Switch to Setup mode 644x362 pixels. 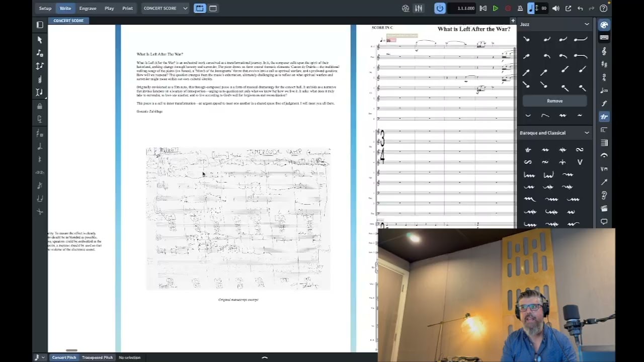45,8
